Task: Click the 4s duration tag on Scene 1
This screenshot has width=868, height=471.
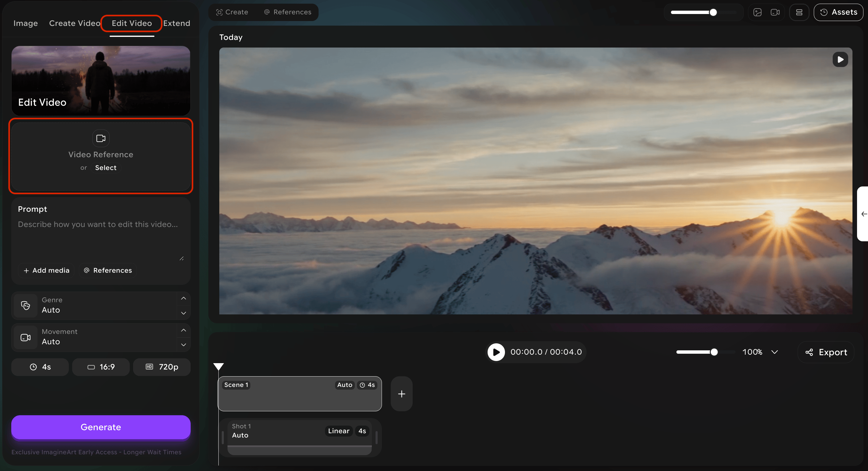Action: 367,385
